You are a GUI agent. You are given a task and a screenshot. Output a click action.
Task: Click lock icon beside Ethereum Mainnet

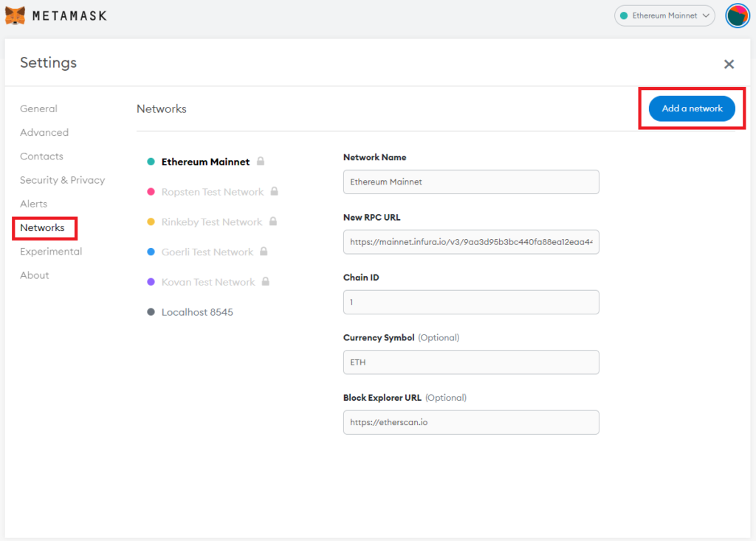tap(261, 161)
